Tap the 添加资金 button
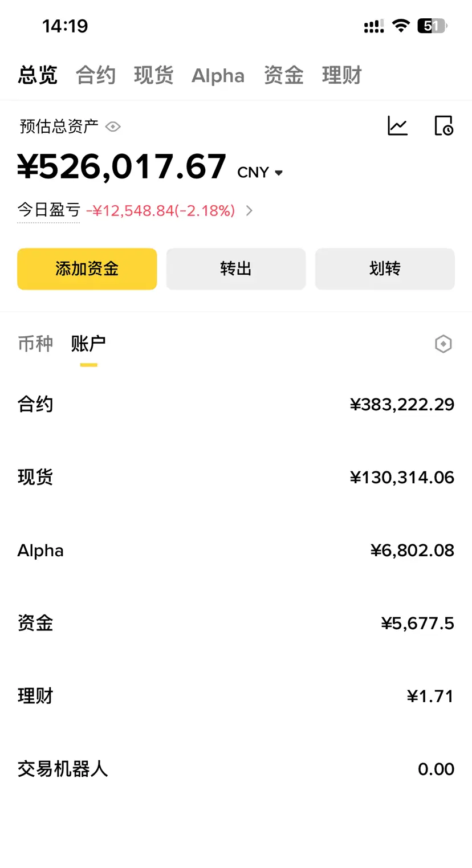472x868 pixels. tap(87, 268)
